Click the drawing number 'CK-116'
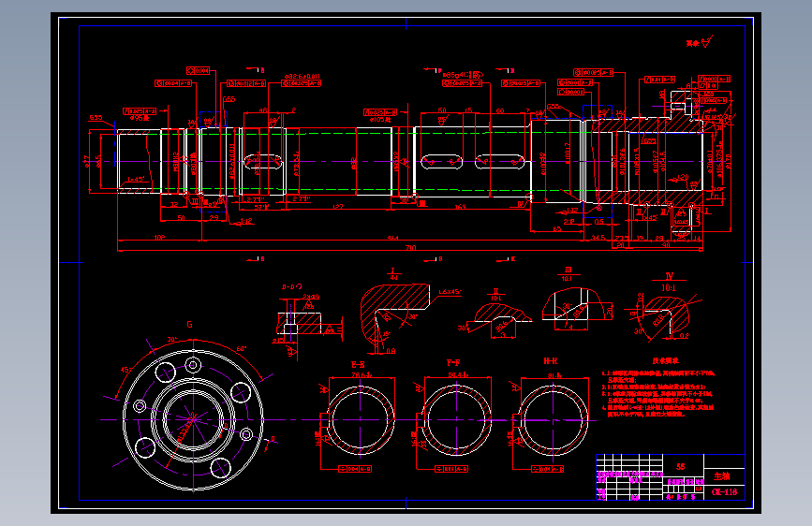This screenshot has width=812, height=526. coord(725,491)
